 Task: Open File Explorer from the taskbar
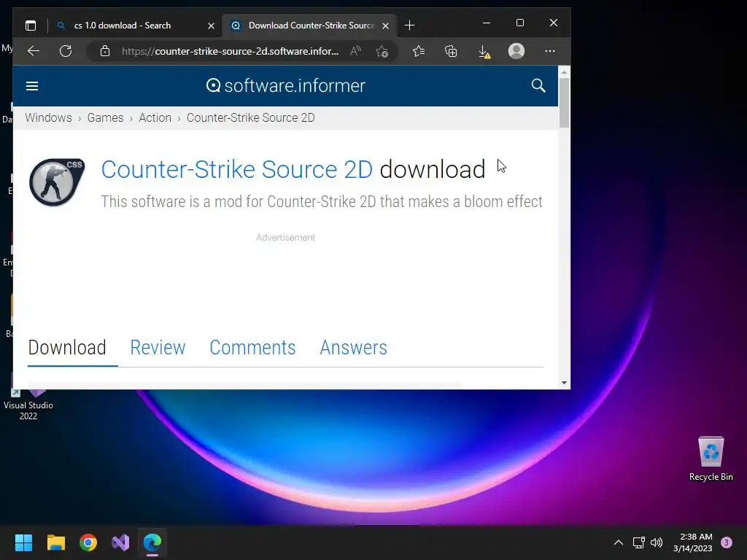coord(55,542)
